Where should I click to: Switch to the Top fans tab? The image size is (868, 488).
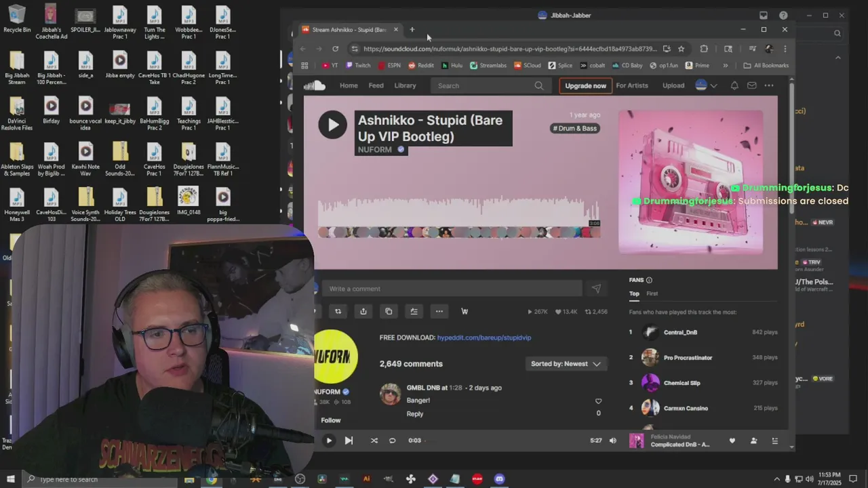point(634,293)
